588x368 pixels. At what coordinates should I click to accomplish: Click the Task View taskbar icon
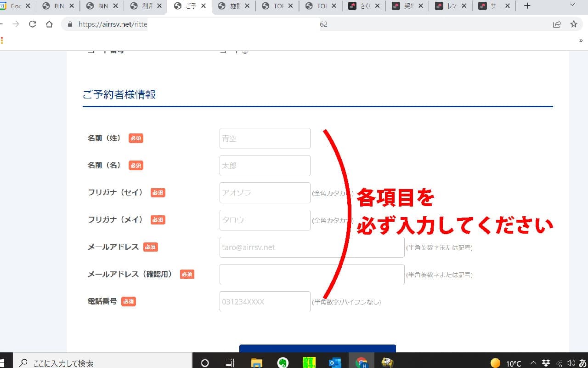231,362
